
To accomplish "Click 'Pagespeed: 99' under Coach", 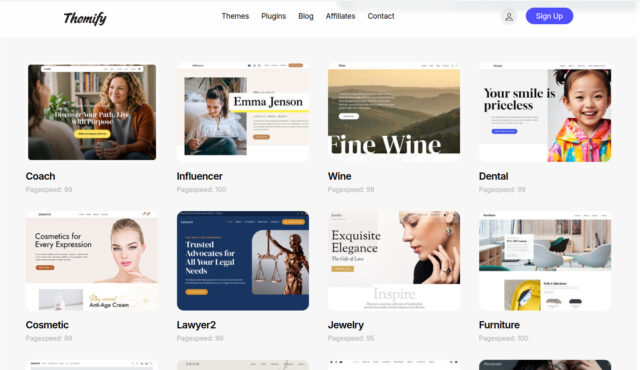I will coord(49,190).
